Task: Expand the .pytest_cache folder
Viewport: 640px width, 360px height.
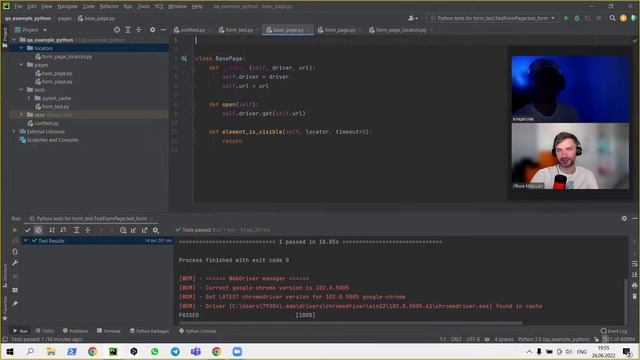Action: (29, 98)
